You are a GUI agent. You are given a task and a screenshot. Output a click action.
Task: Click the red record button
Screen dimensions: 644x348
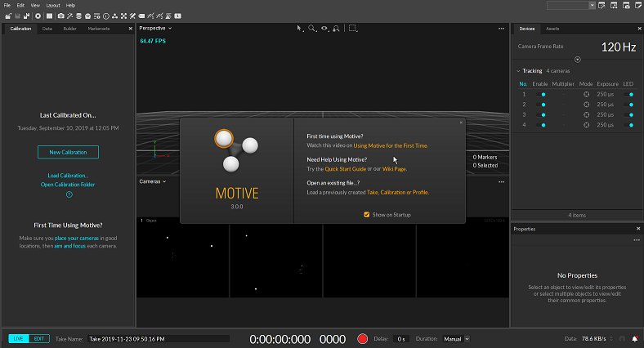pos(363,338)
